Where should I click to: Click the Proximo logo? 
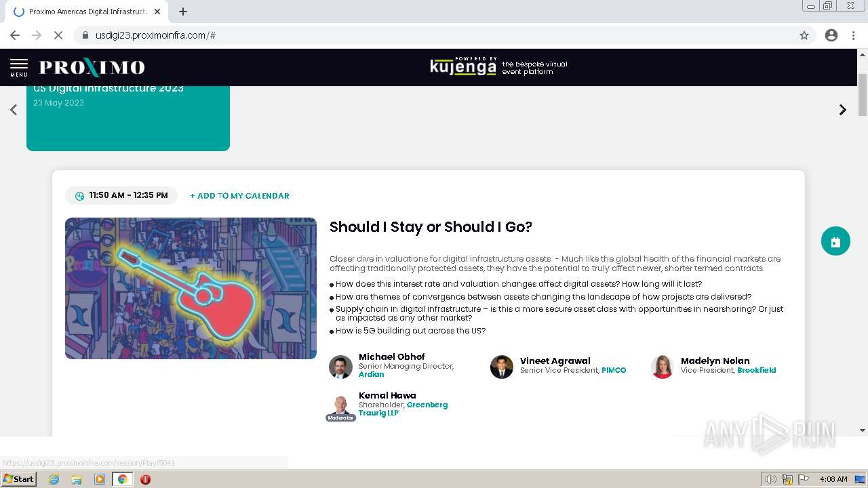[92, 67]
